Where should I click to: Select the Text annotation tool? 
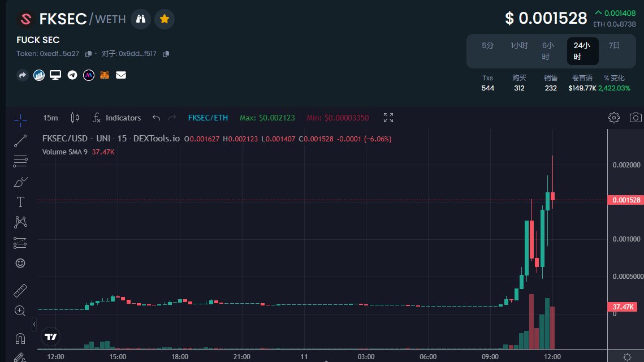[20, 202]
